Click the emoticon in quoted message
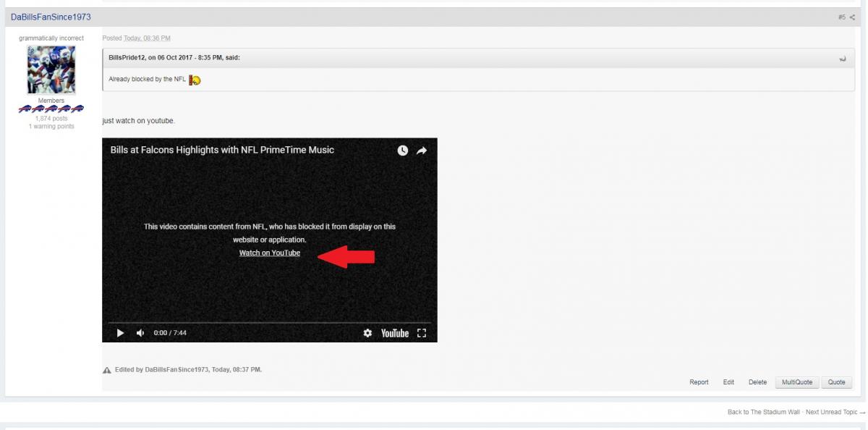Image resolution: width=868 pixels, height=430 pixels. click(195, 80)
